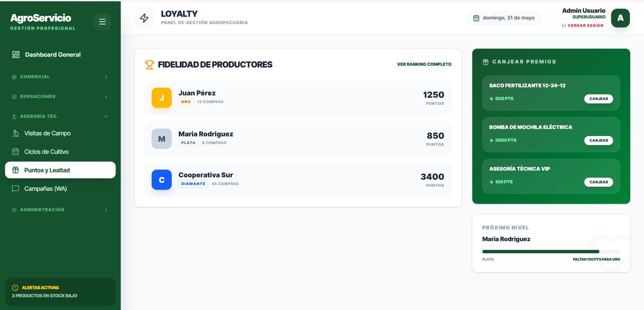Click Juan Pérez's yellow J avatar
Image resolution: width=644 pixels, height=310 pixels.
pyautogui.click(x=161, y=98)
